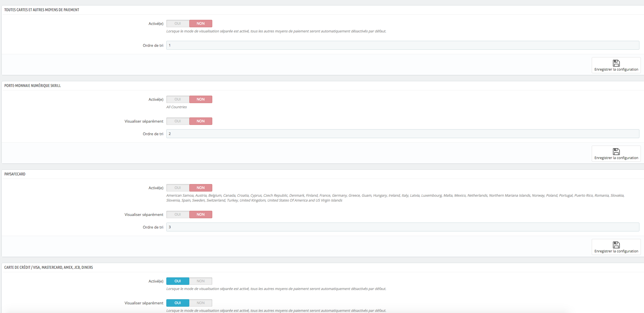Activate Paysafecard by clicking OUI
Viewport: 644px width, 313px height.
[x=178, y=188]
